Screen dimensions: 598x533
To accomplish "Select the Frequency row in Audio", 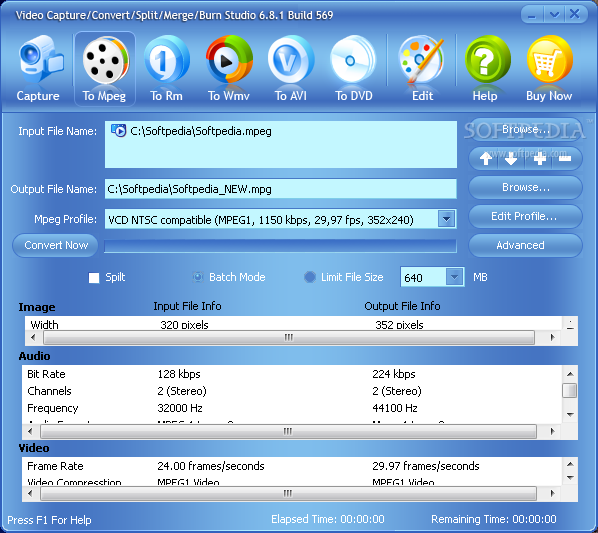I will click(293, 408).
